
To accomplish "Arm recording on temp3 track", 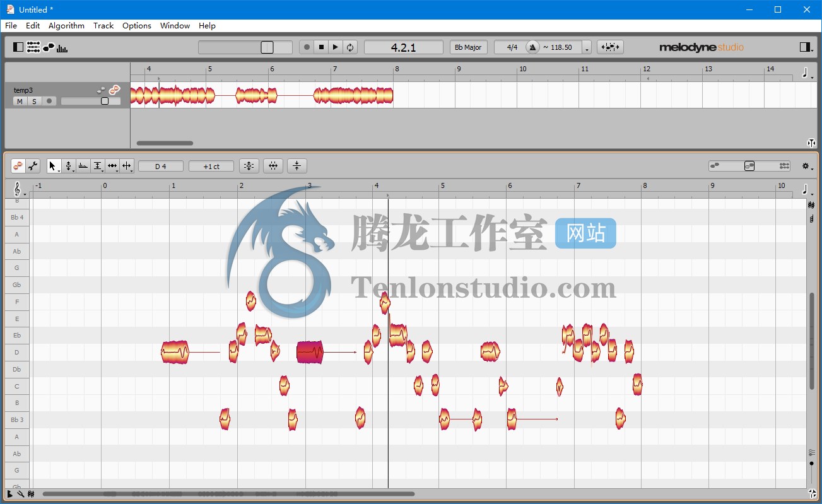I will pos(49,102).
